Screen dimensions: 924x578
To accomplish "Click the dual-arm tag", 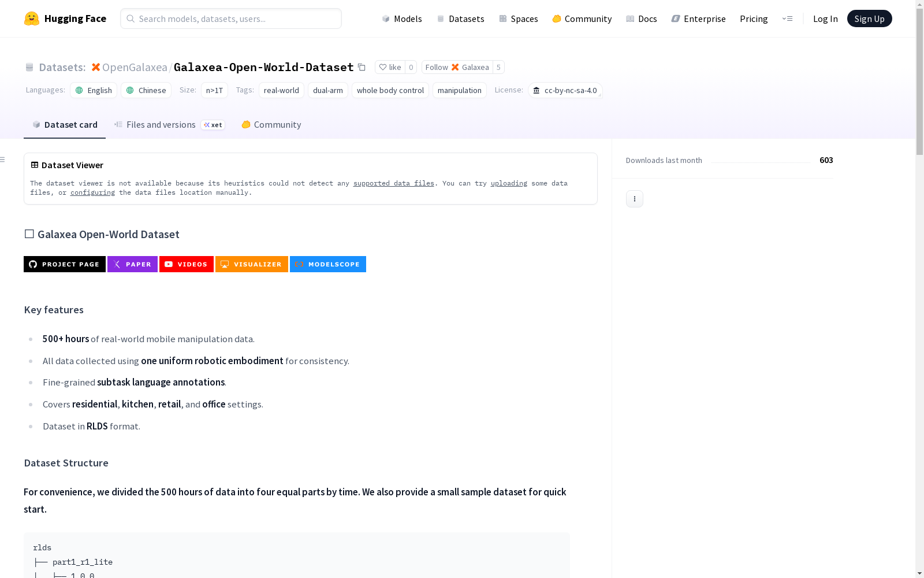I will pyautogui.click(x=328, y=90).
